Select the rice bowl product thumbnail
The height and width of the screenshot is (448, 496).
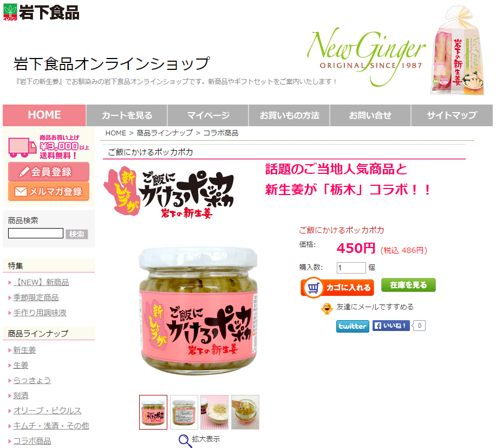[x=214, y=412]
